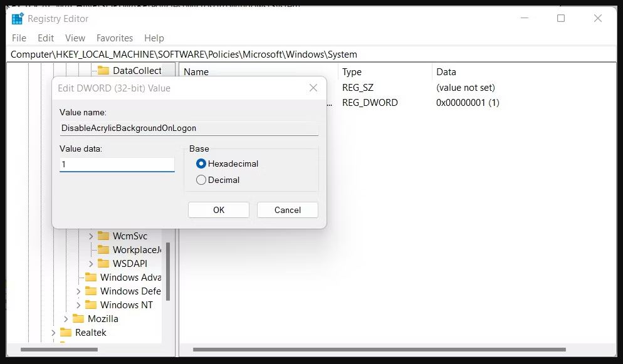623x364 pixels.
Task: Click the '0x00000001 (1)' data cell
Action: coord(468,102)
